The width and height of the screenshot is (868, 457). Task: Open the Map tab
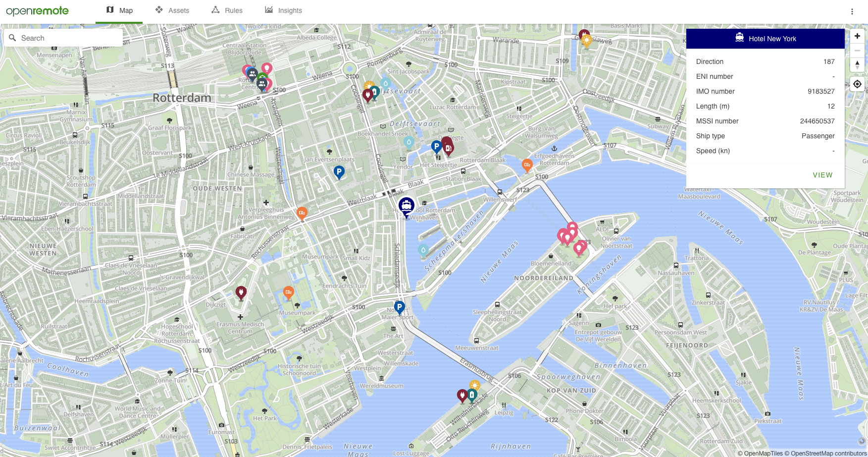click(119, 10)
